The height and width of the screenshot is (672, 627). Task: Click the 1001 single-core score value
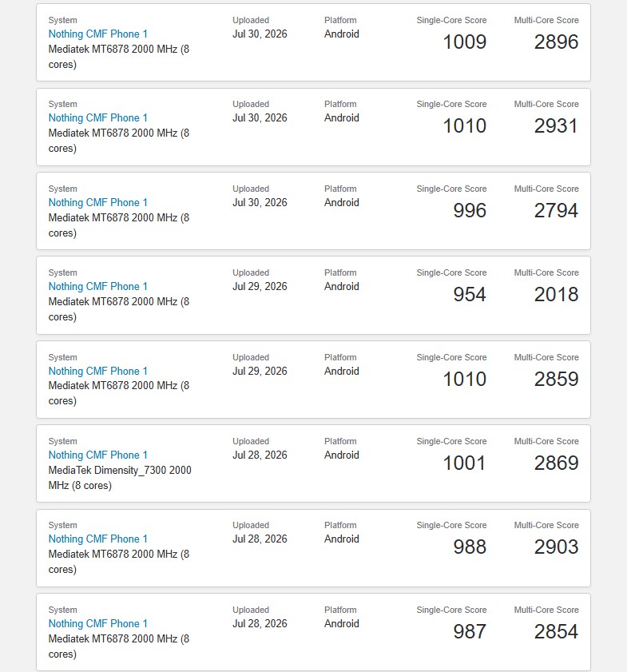[x=464, y=463]
